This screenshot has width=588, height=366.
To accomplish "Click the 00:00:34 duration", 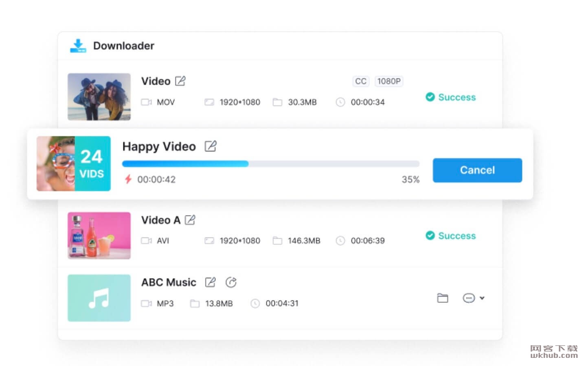I will (368, 102).
